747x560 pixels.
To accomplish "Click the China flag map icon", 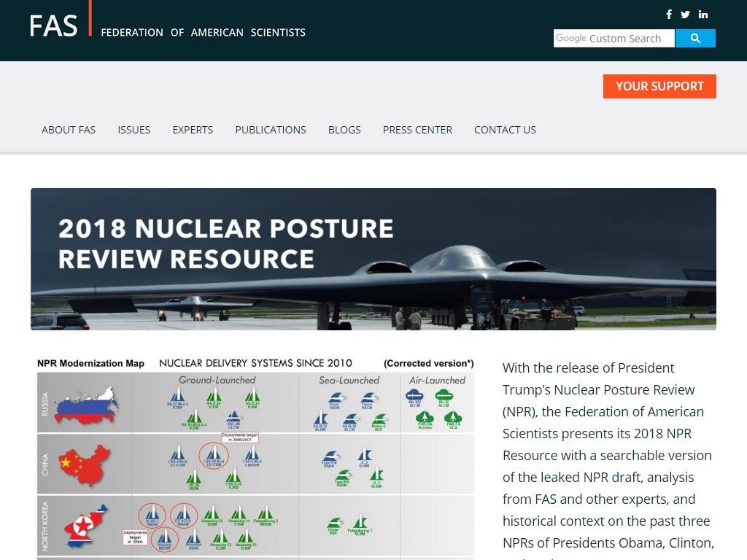I will click(85, 464).
